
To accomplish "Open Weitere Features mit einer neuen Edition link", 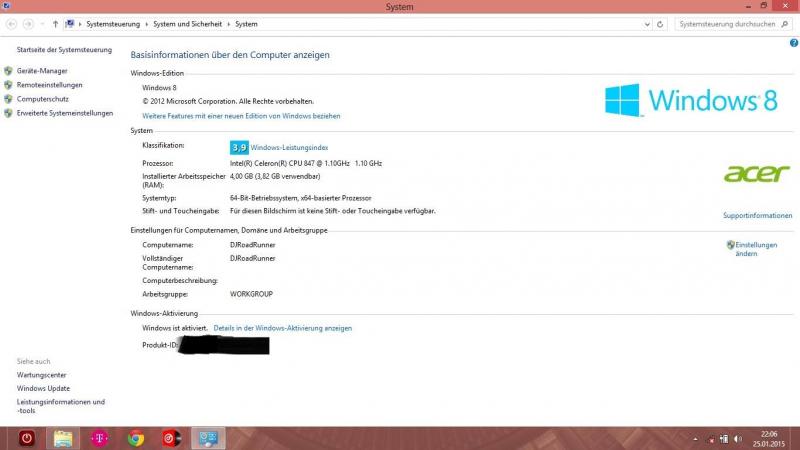I will pos(241,116).
